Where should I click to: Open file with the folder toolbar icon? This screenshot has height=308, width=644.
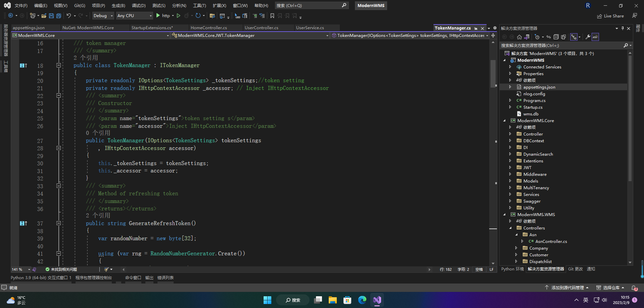pos(44,16)
